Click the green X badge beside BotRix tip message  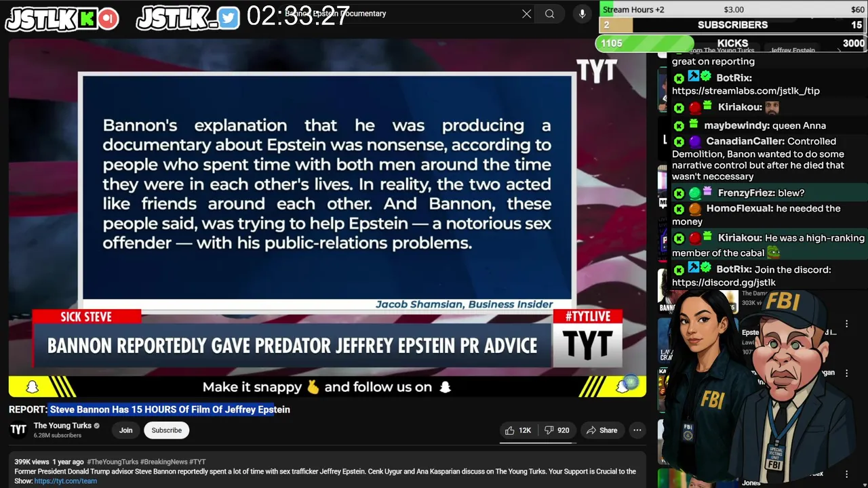tap(679, 79)
